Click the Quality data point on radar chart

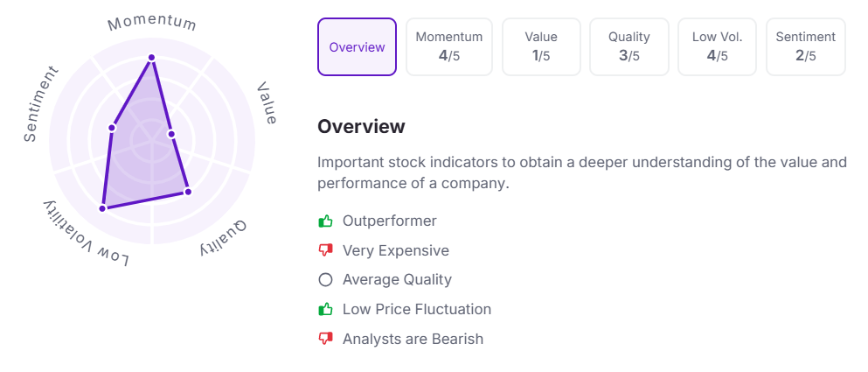point(187,191)
